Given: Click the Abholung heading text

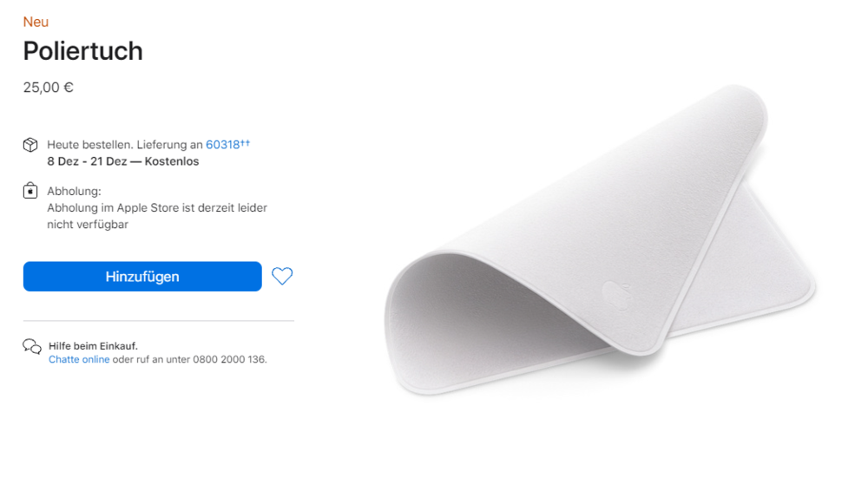Looking at the screenshot, I should pyautogui.click(x=74, y=192).
